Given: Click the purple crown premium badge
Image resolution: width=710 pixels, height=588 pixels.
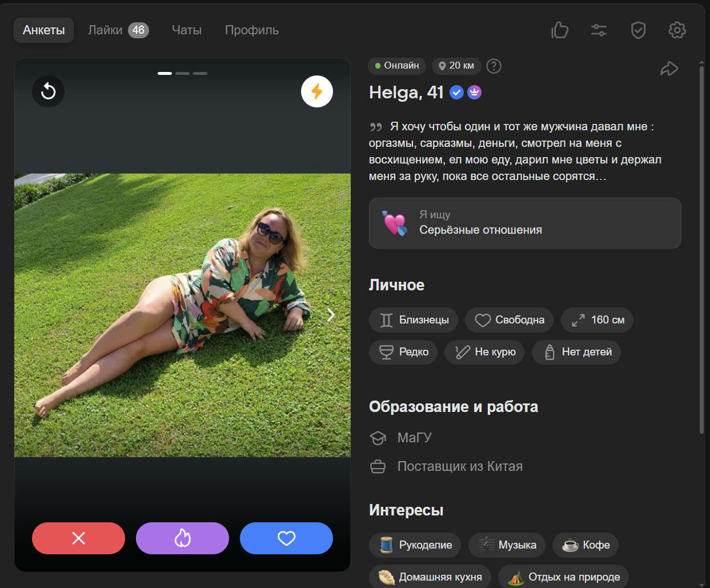Looking at the screenshot, I should 474,92.
